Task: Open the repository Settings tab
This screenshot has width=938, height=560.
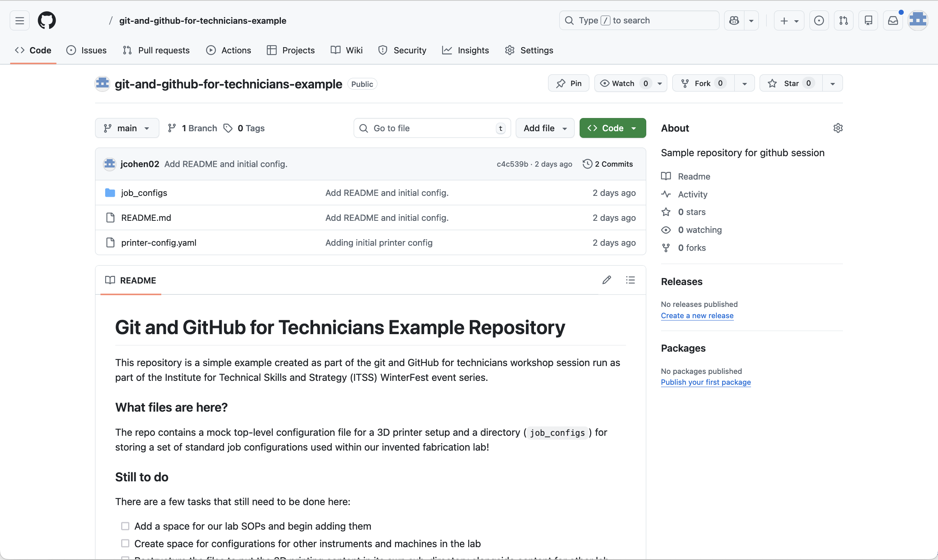Action: [x=529, y=50]
